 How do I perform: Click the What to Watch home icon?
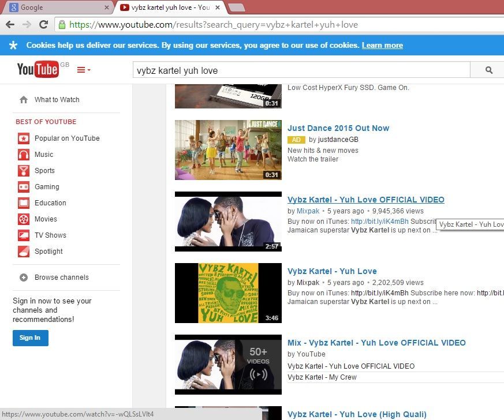[x=24, y=100]
